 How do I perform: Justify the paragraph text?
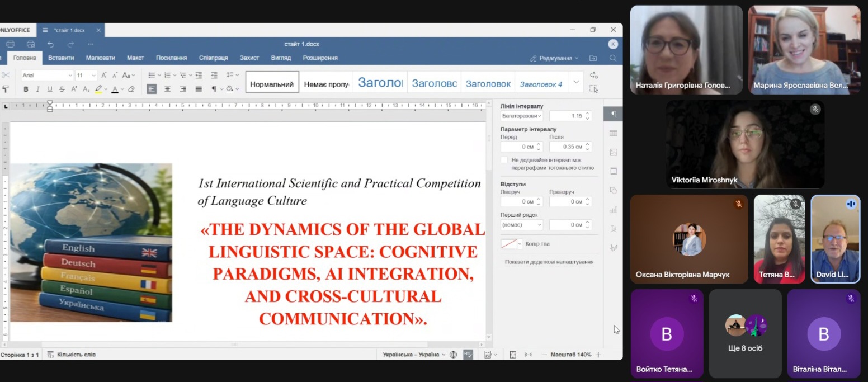[199, 89]
